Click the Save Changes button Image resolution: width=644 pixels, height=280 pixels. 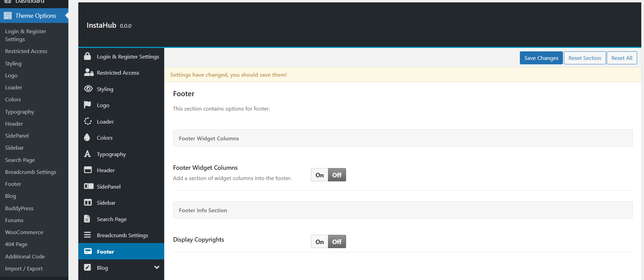coord(541,58)
